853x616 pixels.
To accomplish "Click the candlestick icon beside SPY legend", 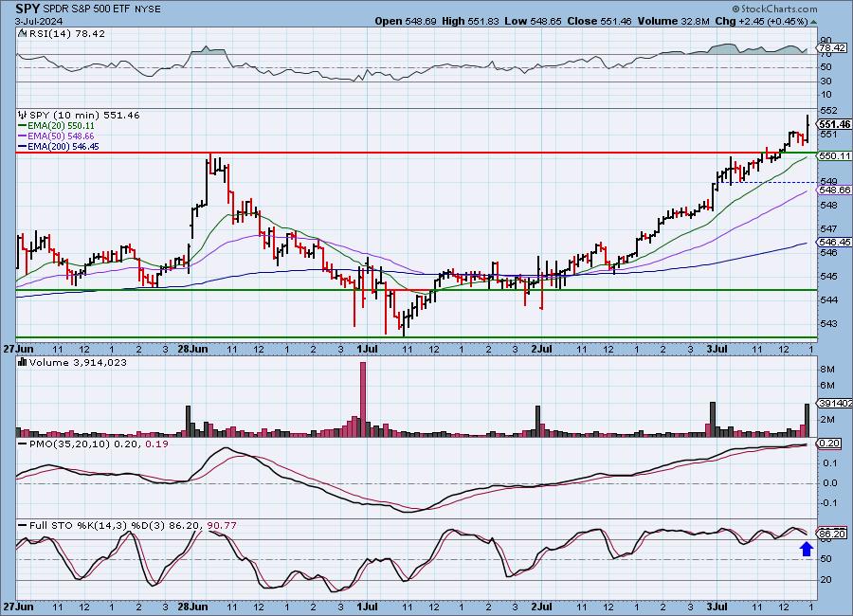I will pos(23,115).
